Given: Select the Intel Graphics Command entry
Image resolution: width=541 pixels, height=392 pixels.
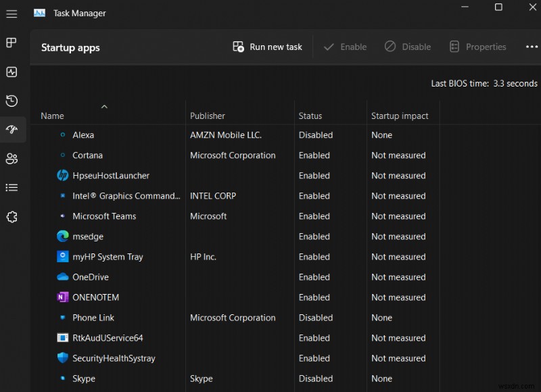Looking at the screenshot, I should (126, 196).
